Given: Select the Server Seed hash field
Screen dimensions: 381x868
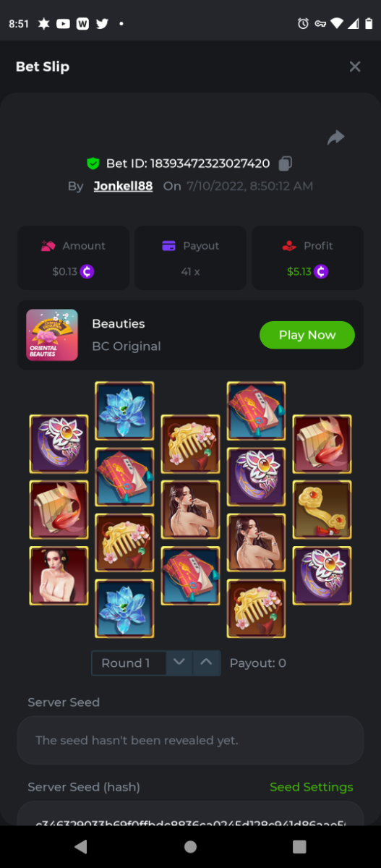Looking at the screenshot, I should pyautogui.click(x=190, y=814).
